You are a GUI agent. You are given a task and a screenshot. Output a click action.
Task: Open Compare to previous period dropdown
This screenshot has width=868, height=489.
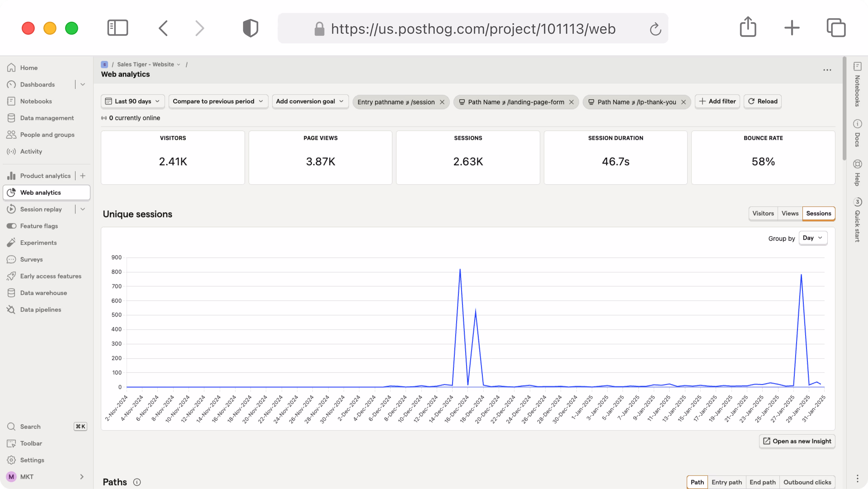pyautogui.click(x=218, y=101)
